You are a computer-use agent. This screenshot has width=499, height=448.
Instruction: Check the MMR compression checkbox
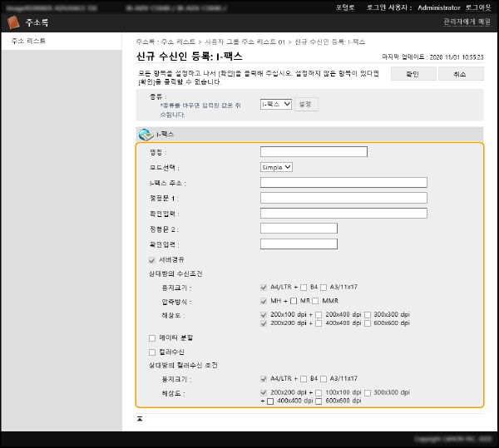click(x=317, y=301)
